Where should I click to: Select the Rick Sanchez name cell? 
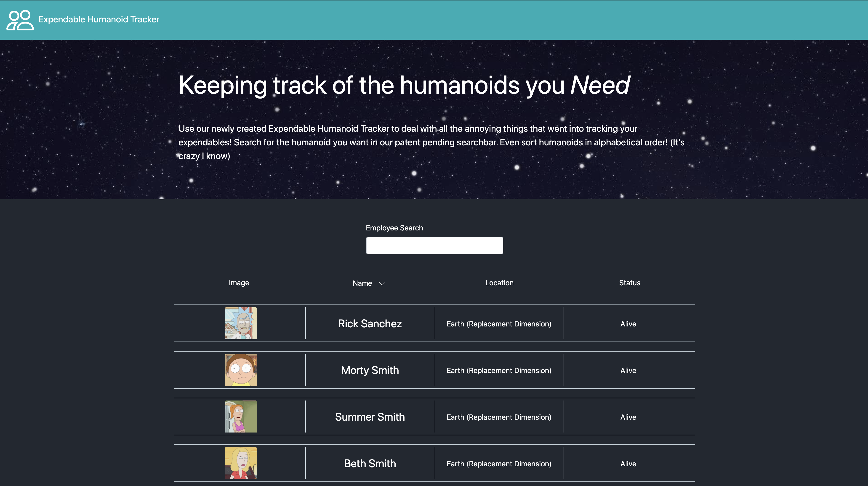[370, 323]
